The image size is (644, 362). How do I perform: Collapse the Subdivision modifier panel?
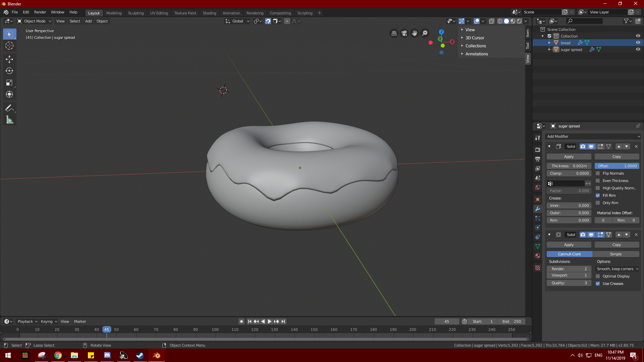pyautogui.click(x=549, y=235)
